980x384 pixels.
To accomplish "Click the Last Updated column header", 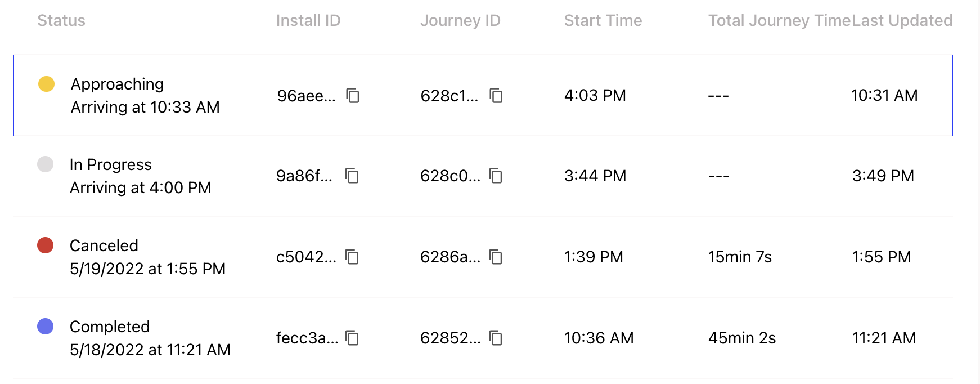I will 902,21.
